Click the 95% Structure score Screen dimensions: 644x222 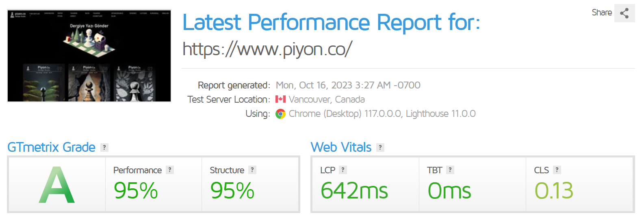click(232, 190)
